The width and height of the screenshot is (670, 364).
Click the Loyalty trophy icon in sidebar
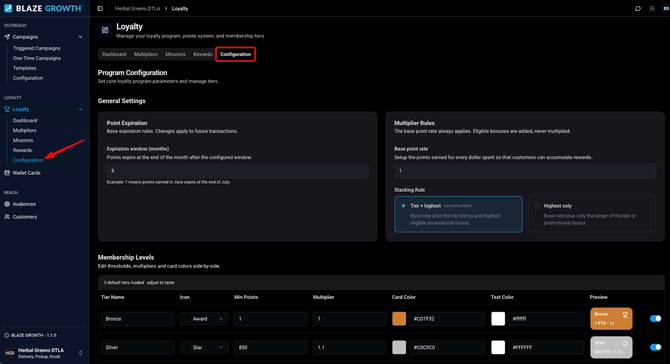[x=7, y=109]
